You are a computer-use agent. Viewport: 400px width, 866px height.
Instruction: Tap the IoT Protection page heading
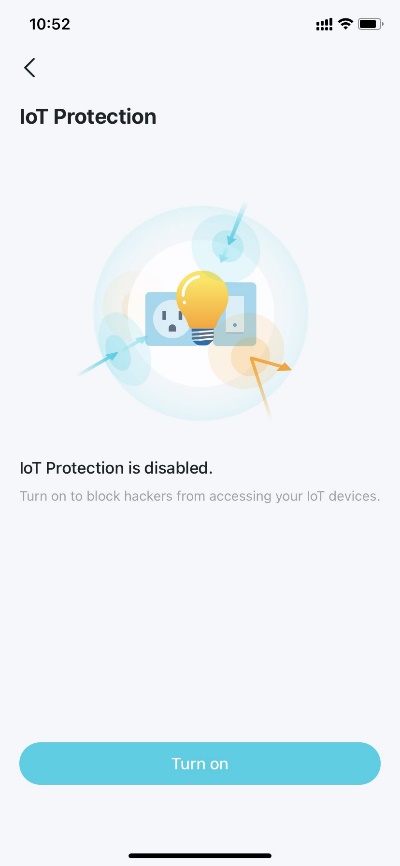coord(88,117)
